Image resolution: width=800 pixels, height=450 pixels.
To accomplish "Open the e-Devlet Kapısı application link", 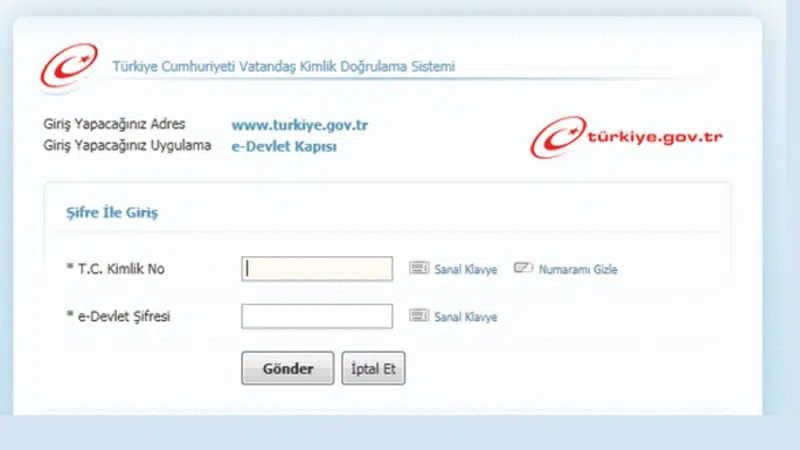I will click(x=284, y=146).
